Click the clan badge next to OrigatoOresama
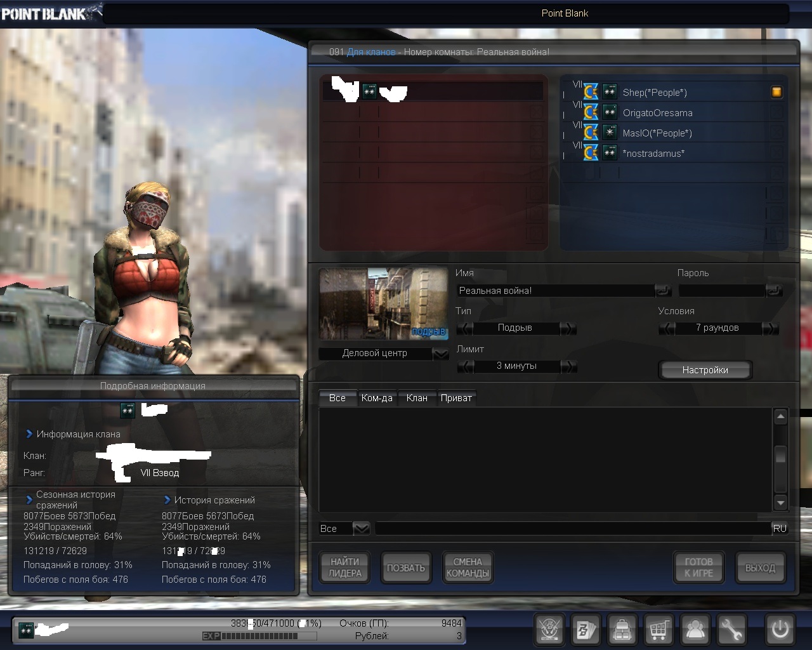This screenshot has height=650, width=812. click(591, 112)
